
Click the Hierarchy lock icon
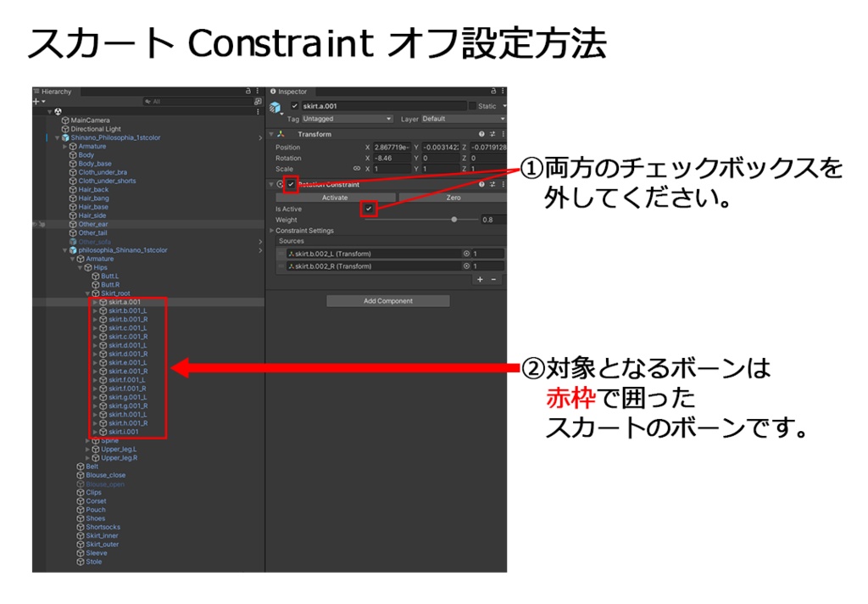tap(248, 91)
